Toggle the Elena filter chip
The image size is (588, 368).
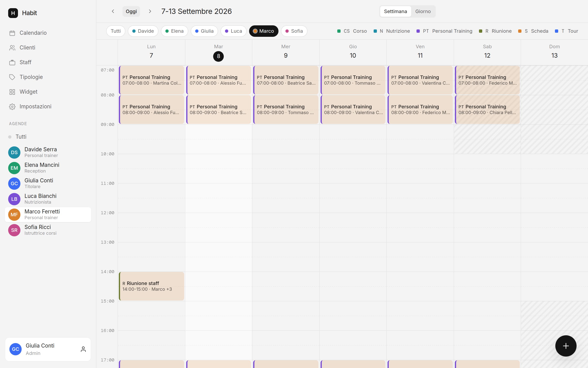click(x=174, y=31)
